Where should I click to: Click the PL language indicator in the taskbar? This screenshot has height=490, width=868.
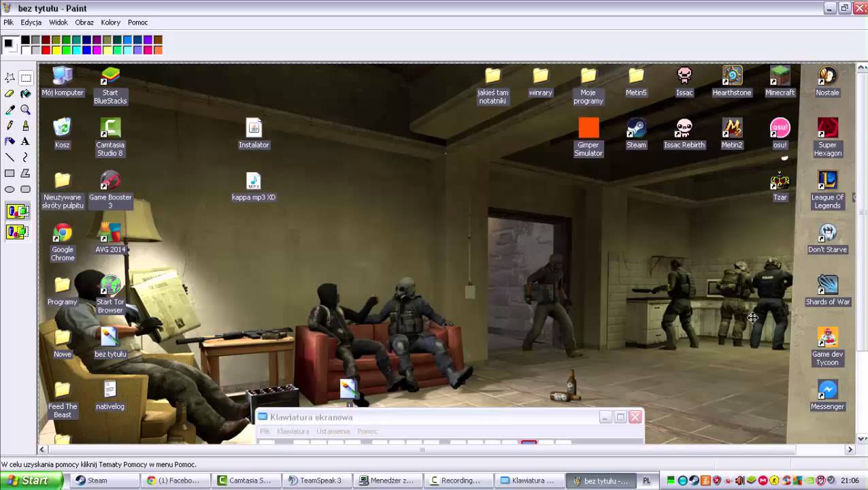pos(647,480)
